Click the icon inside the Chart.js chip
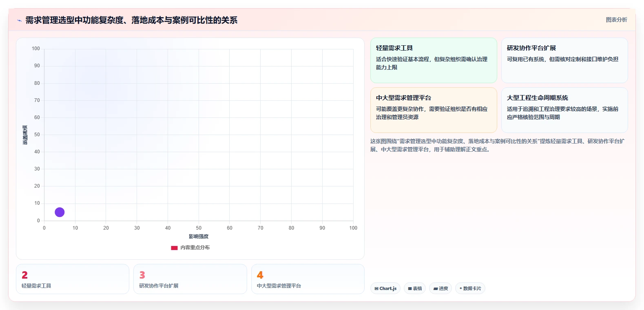The width and height of the screenshot is (644, 310). click(376, 288)
